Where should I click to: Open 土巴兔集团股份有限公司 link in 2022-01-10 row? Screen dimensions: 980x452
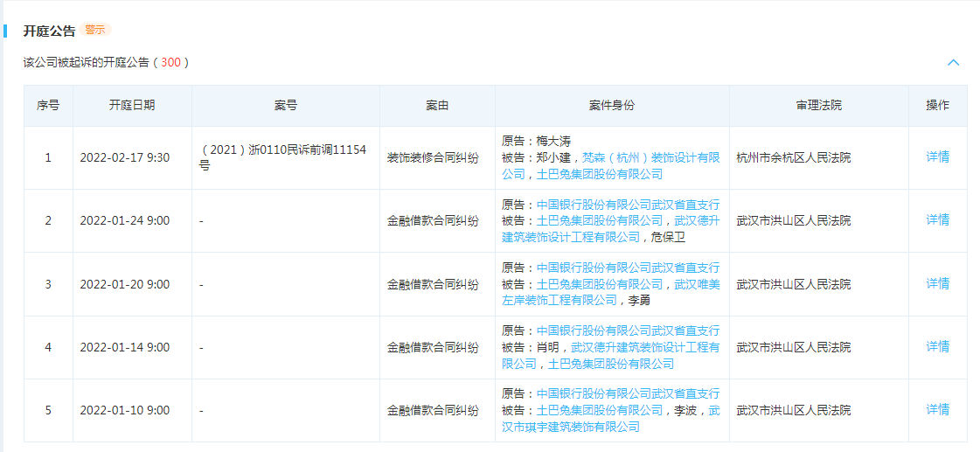600,411
